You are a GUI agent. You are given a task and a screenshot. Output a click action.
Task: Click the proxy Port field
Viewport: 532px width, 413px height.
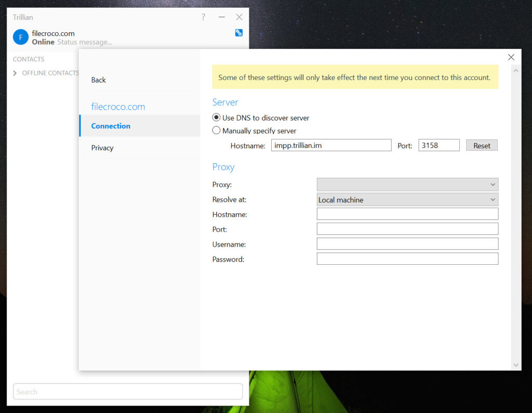[407, 229]
